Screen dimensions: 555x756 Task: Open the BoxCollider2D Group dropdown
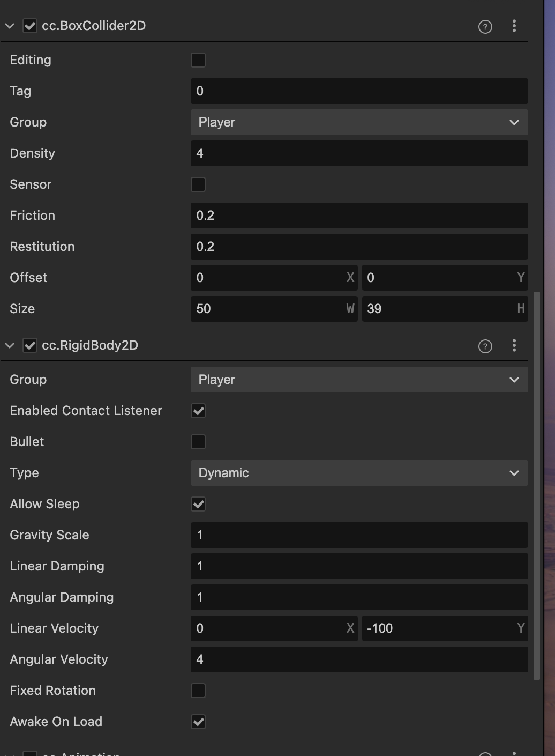[359, 122]
